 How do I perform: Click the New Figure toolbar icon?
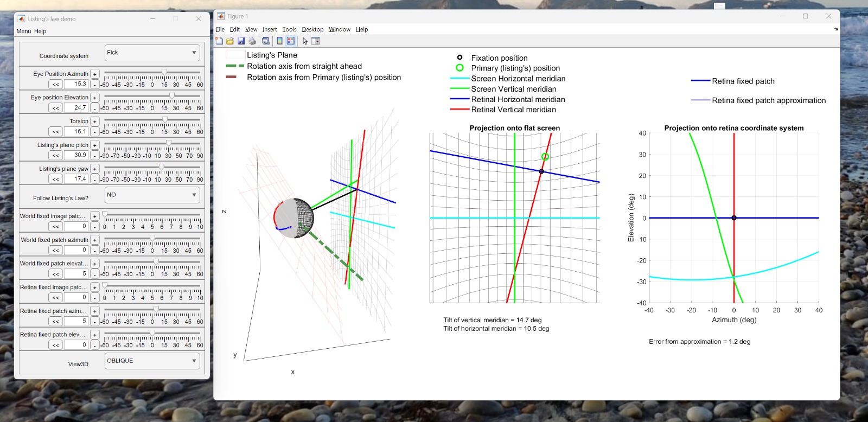[219, 41]
